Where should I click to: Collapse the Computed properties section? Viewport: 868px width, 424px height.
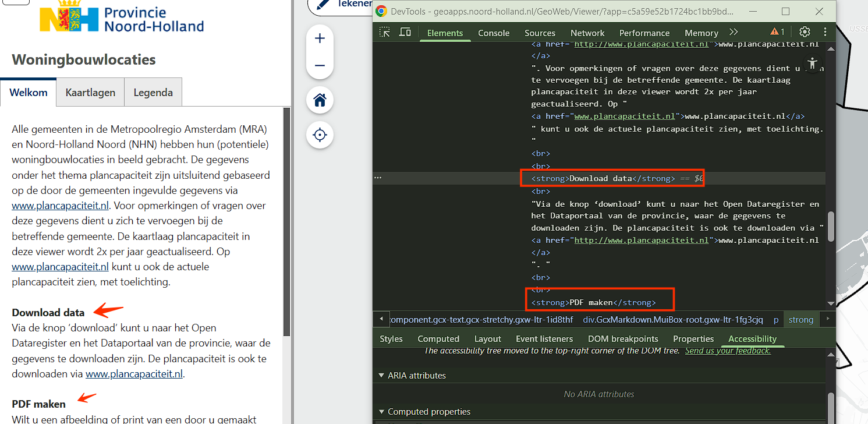pyautogui.click(x=382, y=412)
